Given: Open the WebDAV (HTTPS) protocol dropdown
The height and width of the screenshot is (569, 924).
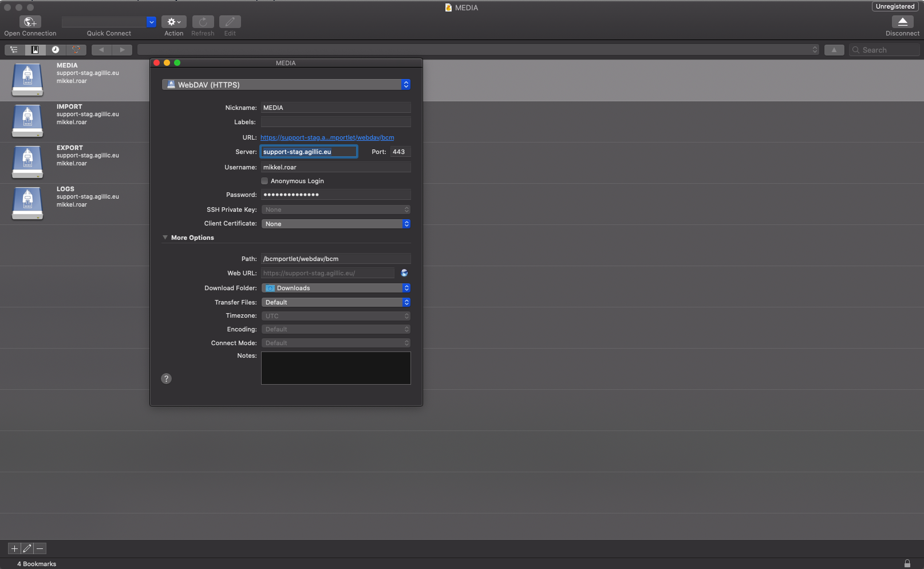Looking at the screenshot, I should tap(286, 85).
